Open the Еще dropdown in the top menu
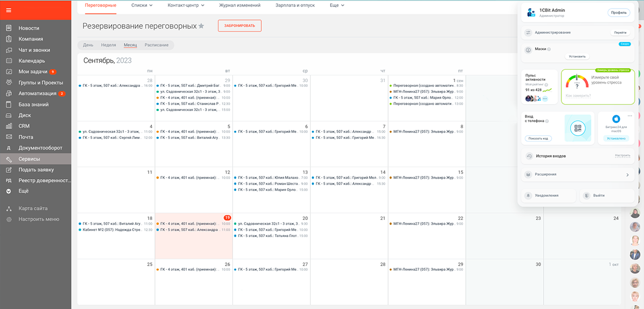Image resolution: width=644 pixels, height=309 pixels. [x=337, y=5]
